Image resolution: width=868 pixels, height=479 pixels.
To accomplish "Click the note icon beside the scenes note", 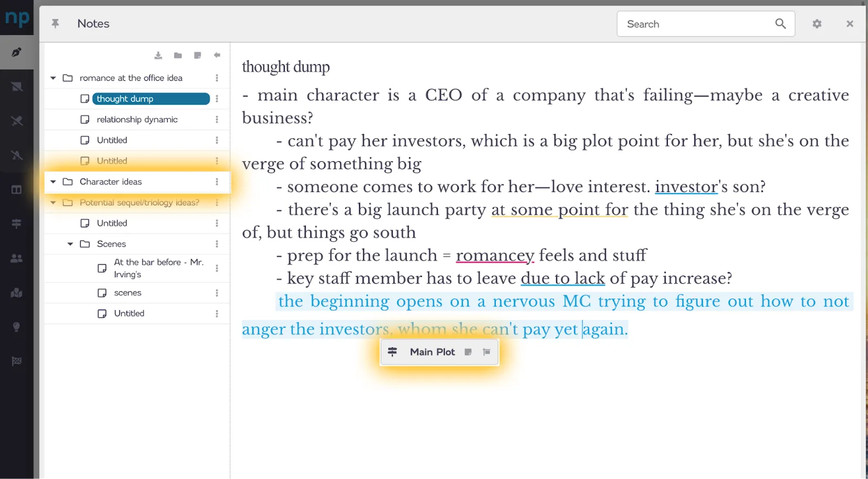I will tap(102, 293).
